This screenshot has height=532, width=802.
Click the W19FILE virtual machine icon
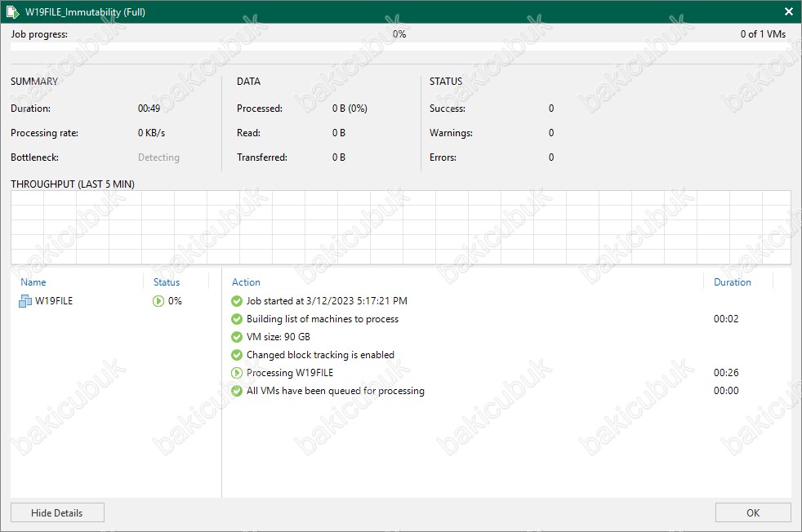coord(25,301)
